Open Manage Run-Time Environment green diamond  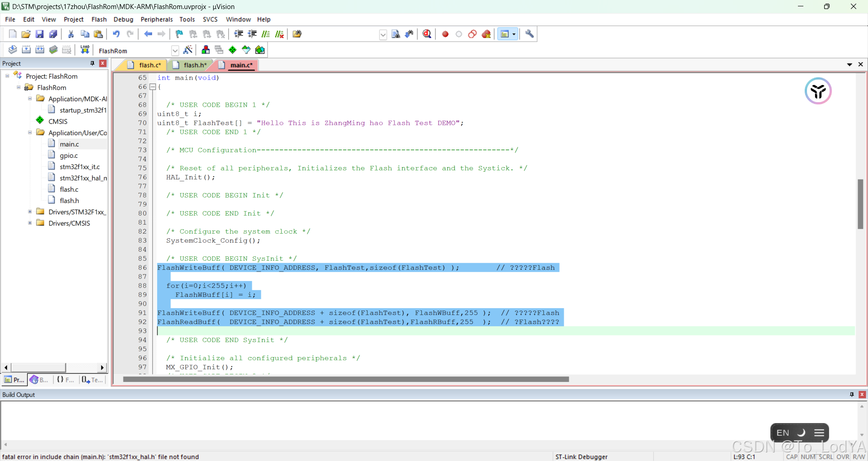click(x=233, y=50)
